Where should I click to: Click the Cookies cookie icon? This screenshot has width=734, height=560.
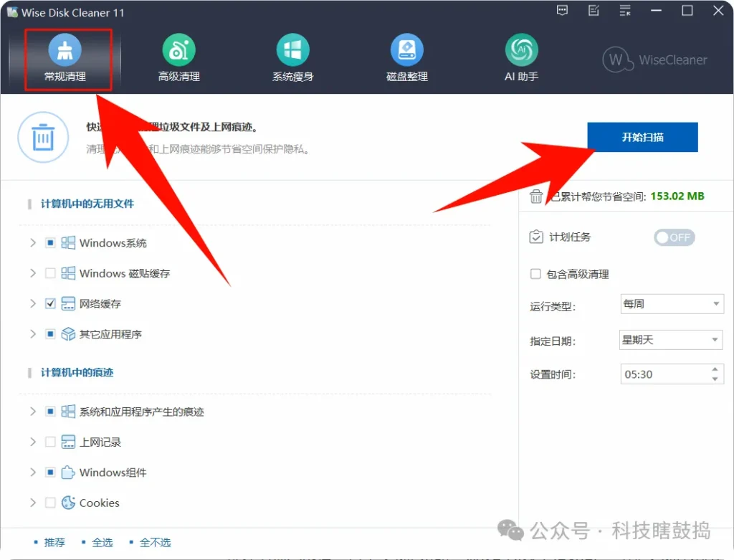pyautogui.click(x=68, y=503)
